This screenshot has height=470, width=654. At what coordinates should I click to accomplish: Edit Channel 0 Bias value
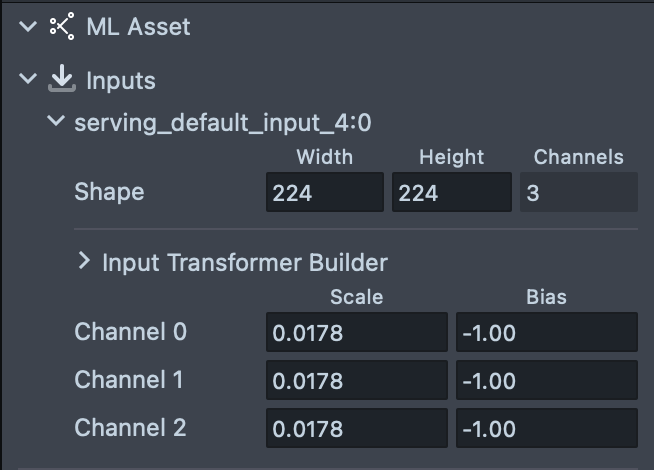click(546, 332)
